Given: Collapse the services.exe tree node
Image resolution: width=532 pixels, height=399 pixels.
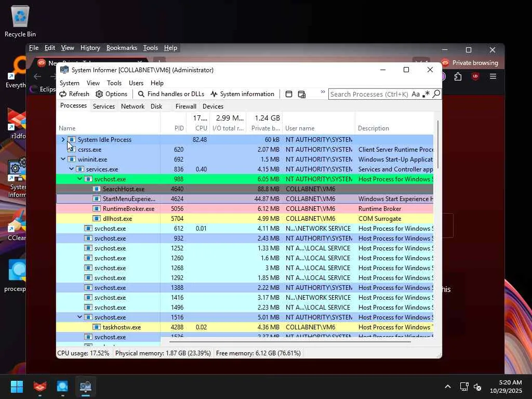Looking at the screenshot, I should point(71,169).
